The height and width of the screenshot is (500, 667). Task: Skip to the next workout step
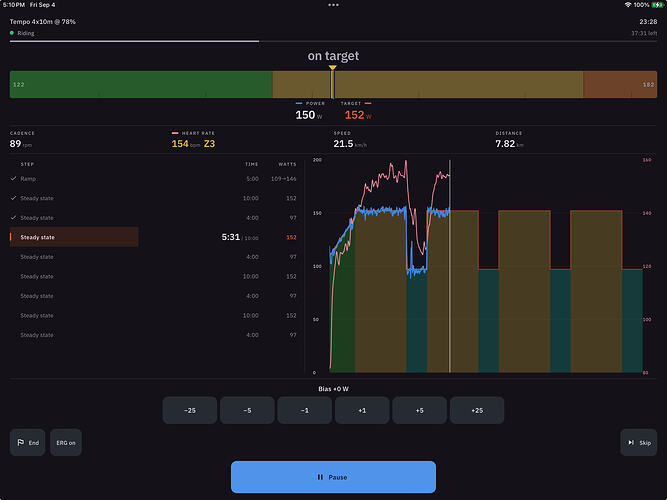(x=639, y=443)
